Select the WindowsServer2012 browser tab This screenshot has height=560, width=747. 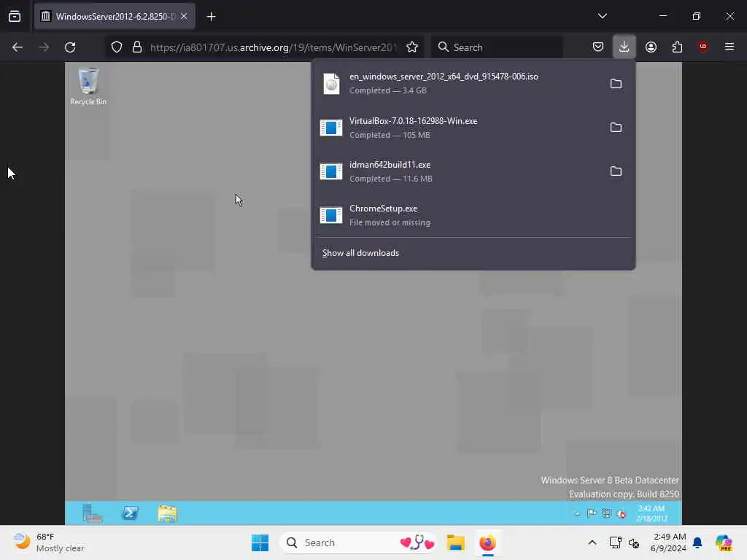pyautogui.click(x=115, y=16)
